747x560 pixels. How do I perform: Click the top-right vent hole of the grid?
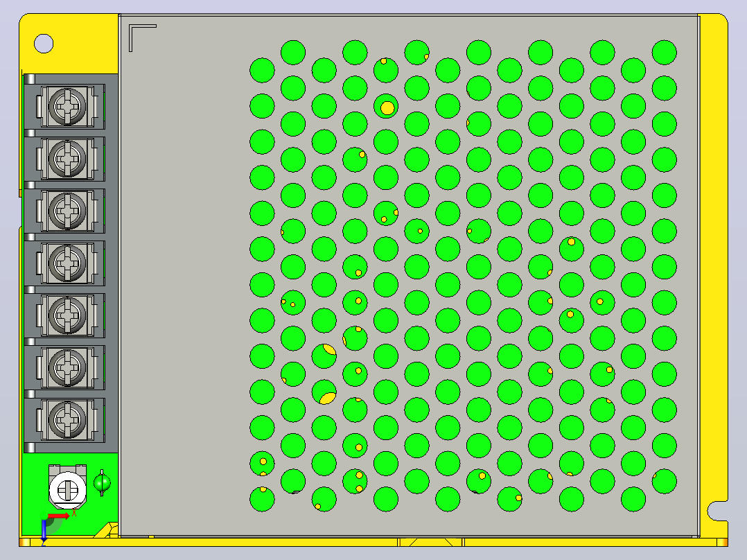pos(664,53)
